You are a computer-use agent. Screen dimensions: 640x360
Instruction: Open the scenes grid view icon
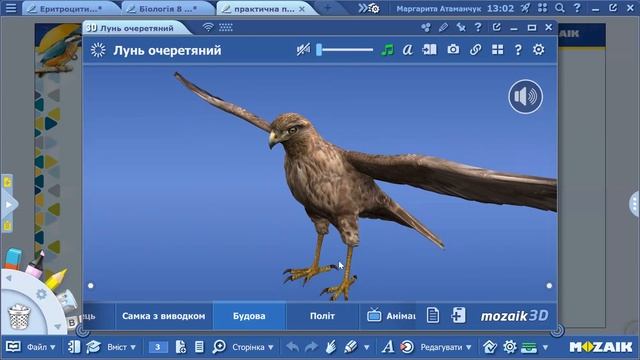(x=498, y=50)
